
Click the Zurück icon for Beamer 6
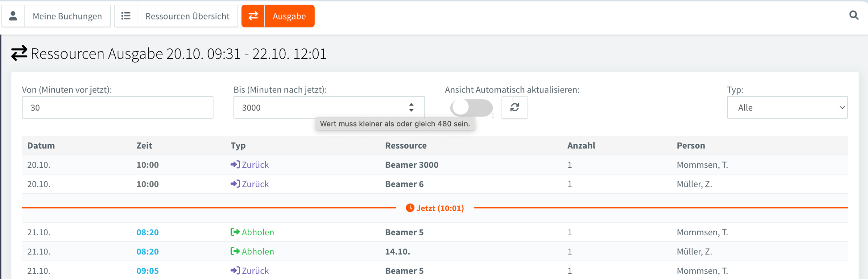click(235, 184)
